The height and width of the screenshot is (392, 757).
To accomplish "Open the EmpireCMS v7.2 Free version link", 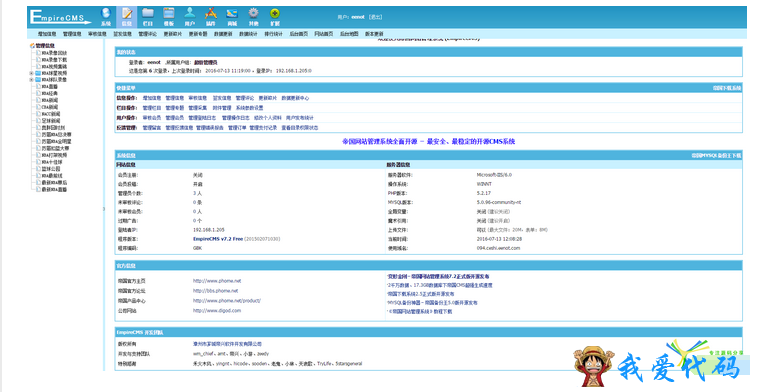I will tap(218, 239).
